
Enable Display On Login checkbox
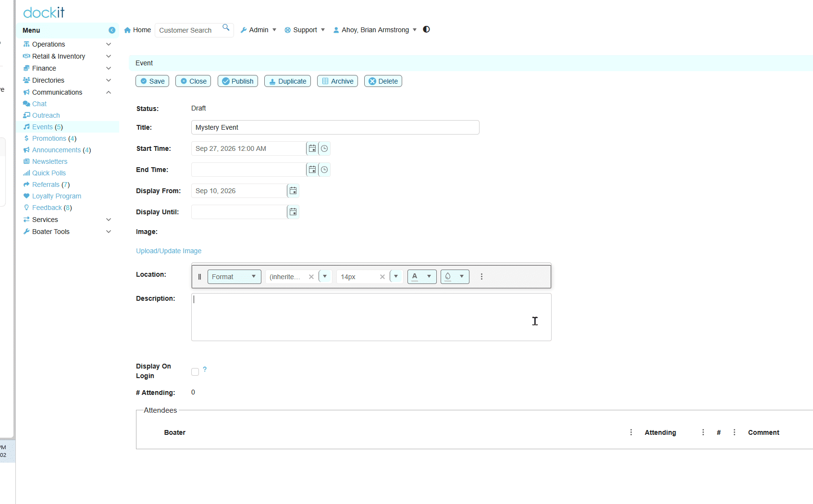coord(195,372)
